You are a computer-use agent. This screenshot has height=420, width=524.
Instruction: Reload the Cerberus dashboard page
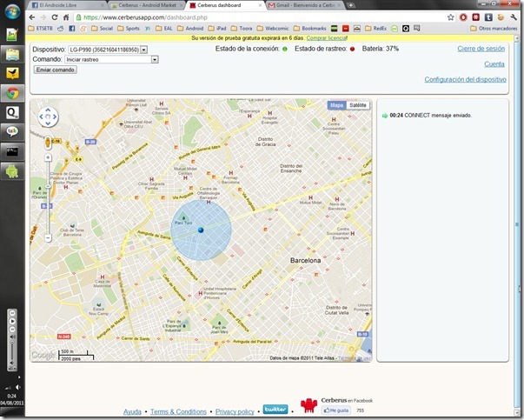55,17
